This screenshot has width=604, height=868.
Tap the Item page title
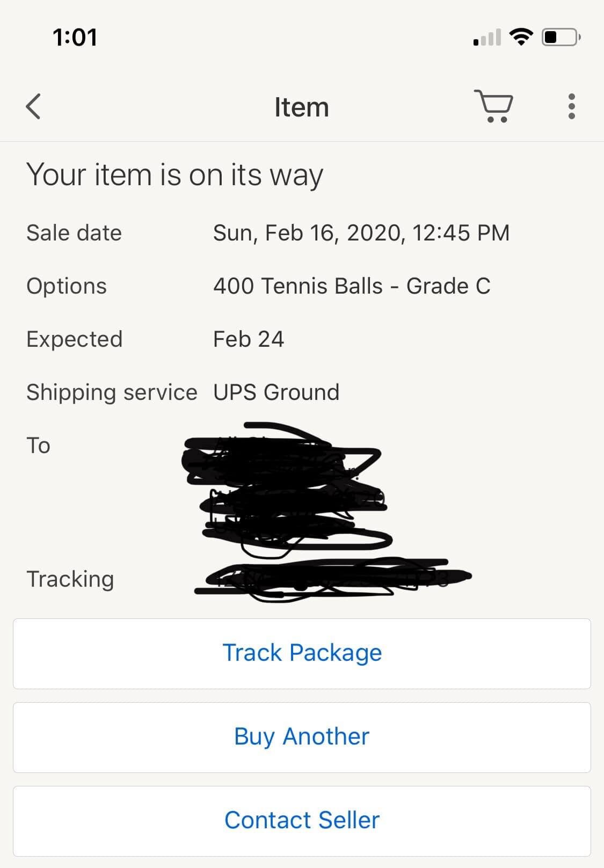coord(301,107)
